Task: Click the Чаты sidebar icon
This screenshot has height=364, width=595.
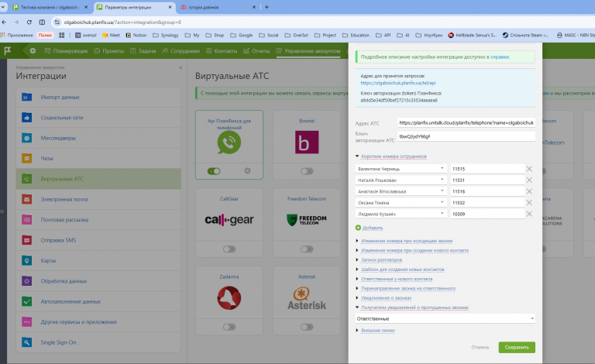Action: coord(26,159)
